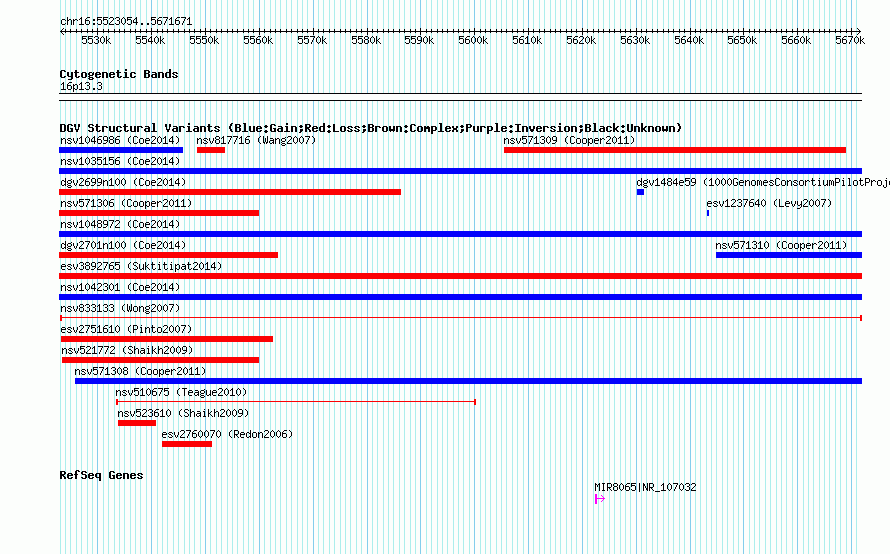Select the nsv571308 (Cooper2011) blue bar
The image size is (890, 554).
(468, 381)
